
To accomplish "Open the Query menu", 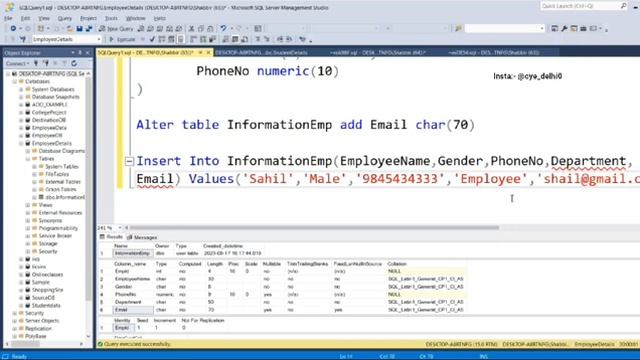I will pyautogui.click(x=64, y=18).
